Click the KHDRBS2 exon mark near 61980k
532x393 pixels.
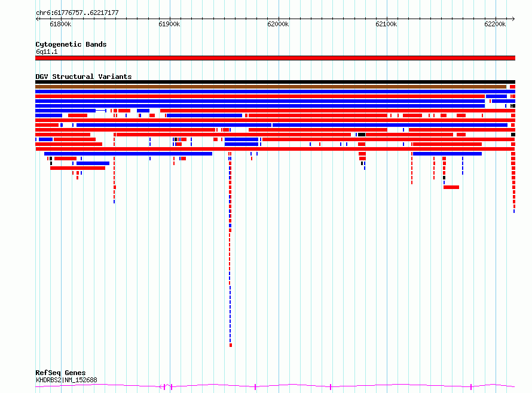(x=255, y=387)
